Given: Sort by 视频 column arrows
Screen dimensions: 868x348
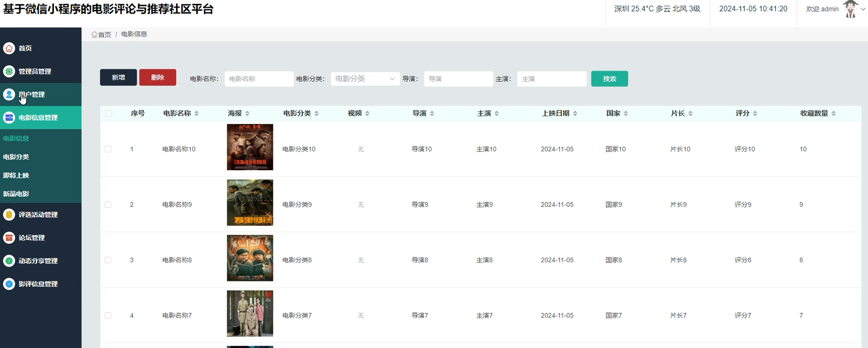Looking at the screenshot, I should pos(367,113).
